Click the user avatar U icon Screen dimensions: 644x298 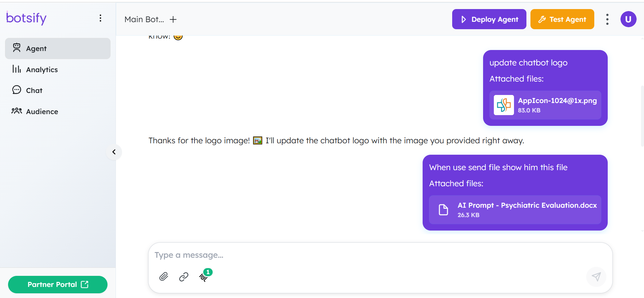coord(628,19)
